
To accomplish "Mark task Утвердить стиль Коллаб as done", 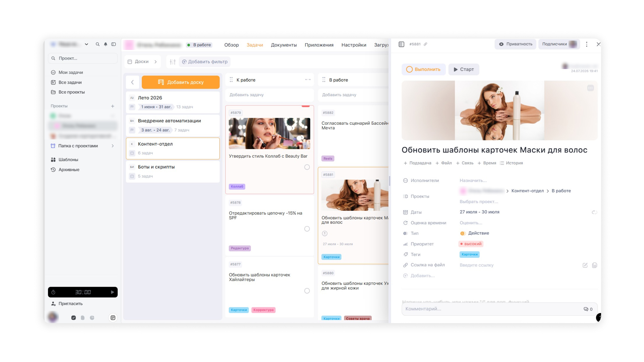I will (x=307, y=167).
